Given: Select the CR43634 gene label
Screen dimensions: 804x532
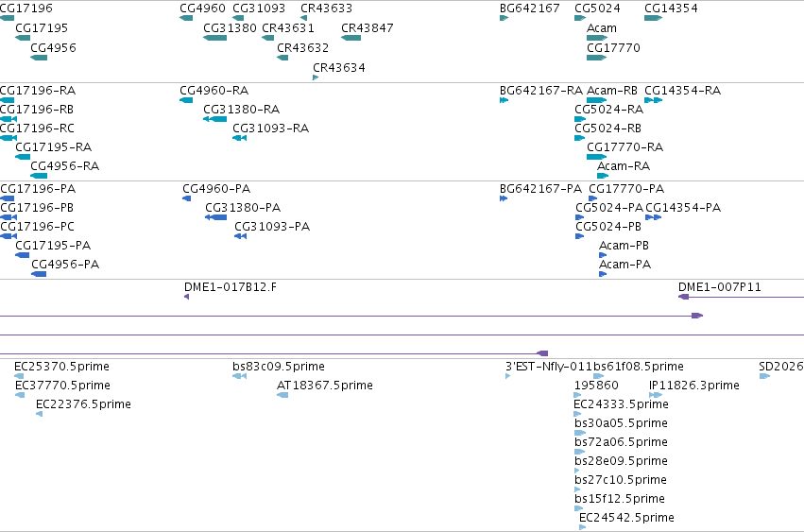Looking at the screenshot, I should 339,68.
